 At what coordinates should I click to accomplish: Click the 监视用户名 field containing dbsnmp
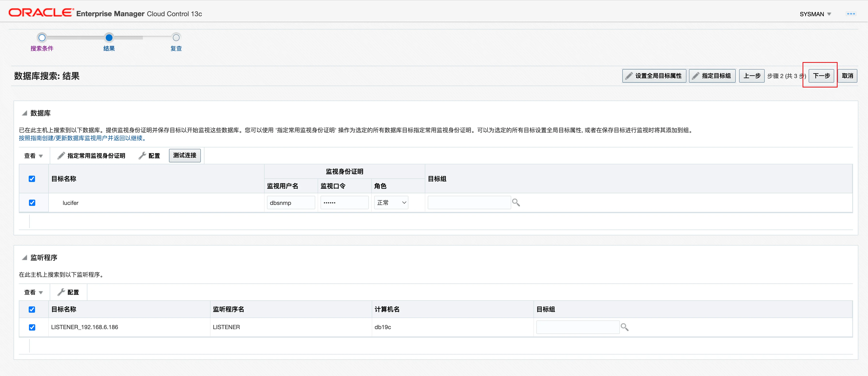290,203
